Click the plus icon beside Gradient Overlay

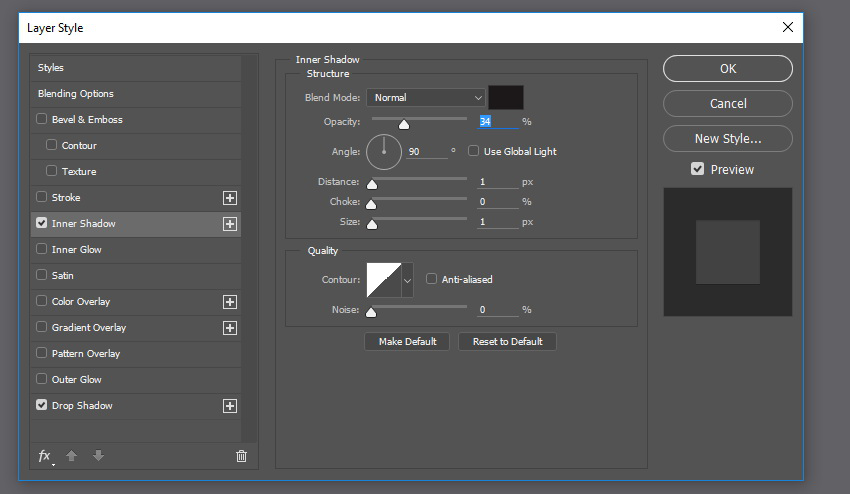point(230,328)
